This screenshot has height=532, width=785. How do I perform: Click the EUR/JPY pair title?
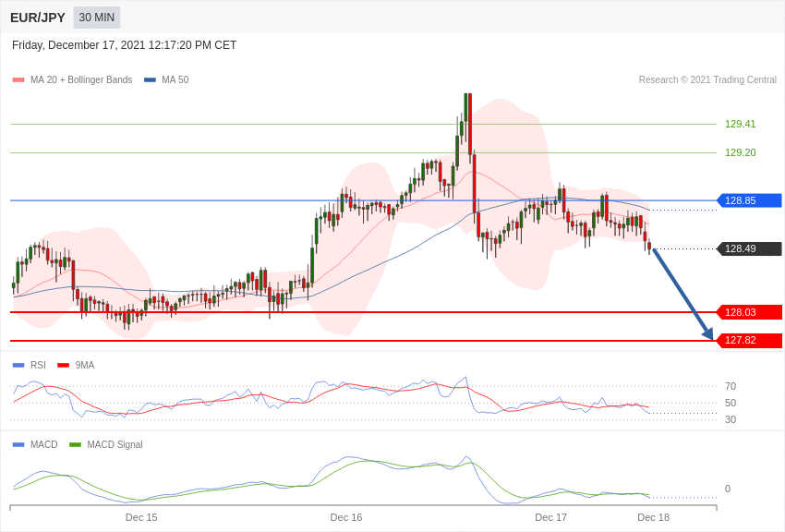point(38,18)
